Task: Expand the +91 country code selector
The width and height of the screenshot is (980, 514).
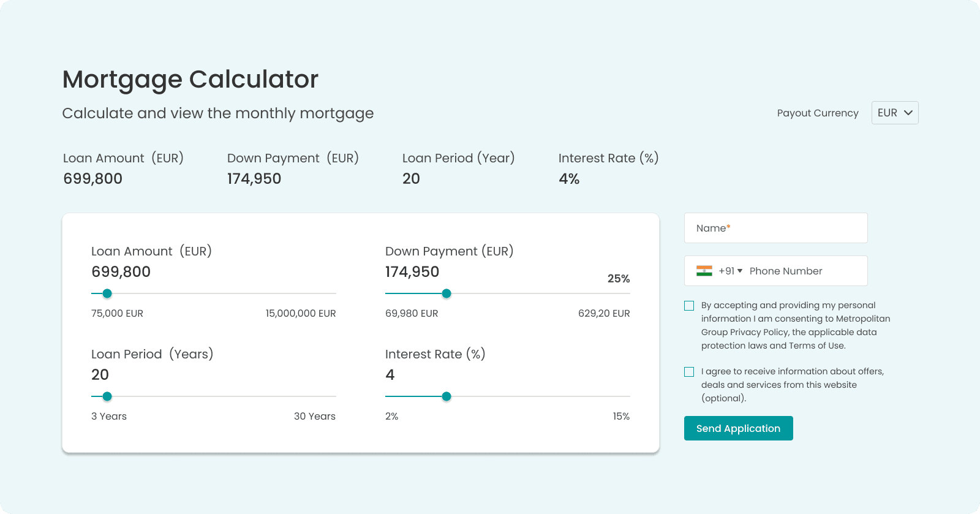Action: coord(730,271)
